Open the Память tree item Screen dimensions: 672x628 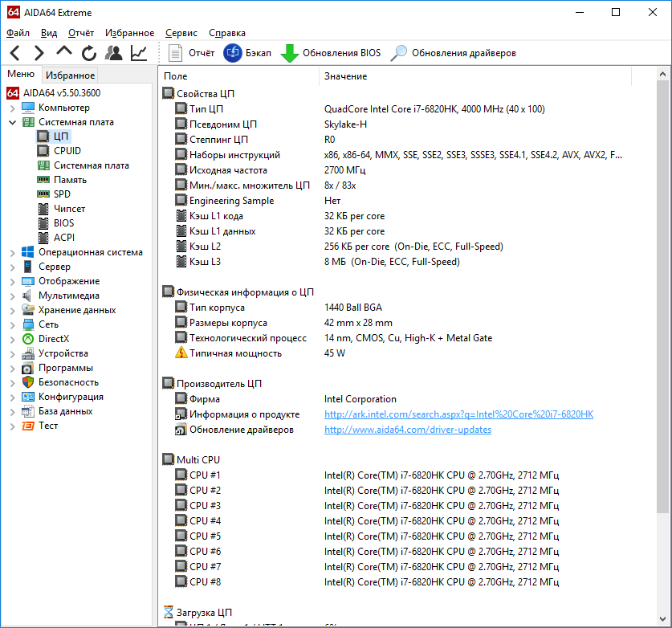pos(62,180)
